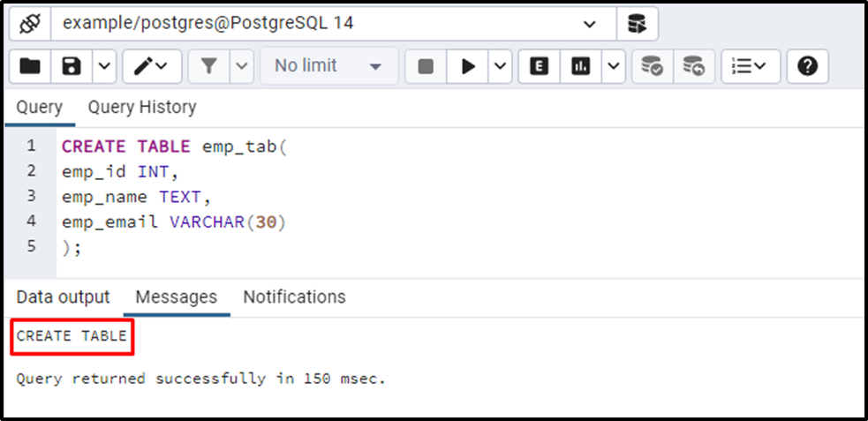This screenshot has width=868, height=421.
Task: Click the Filter funnel icon
Action: pyautogui.click(x=208, y=66)
